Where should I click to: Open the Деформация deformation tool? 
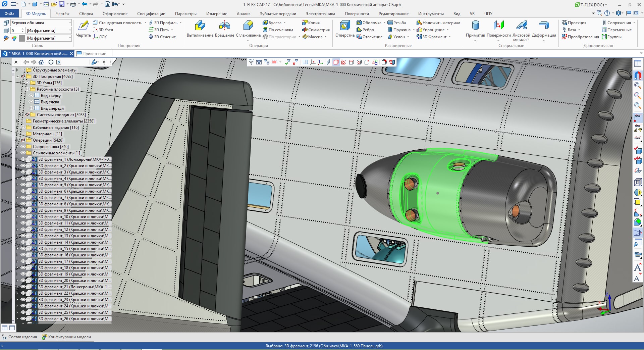tap(544, 29)
